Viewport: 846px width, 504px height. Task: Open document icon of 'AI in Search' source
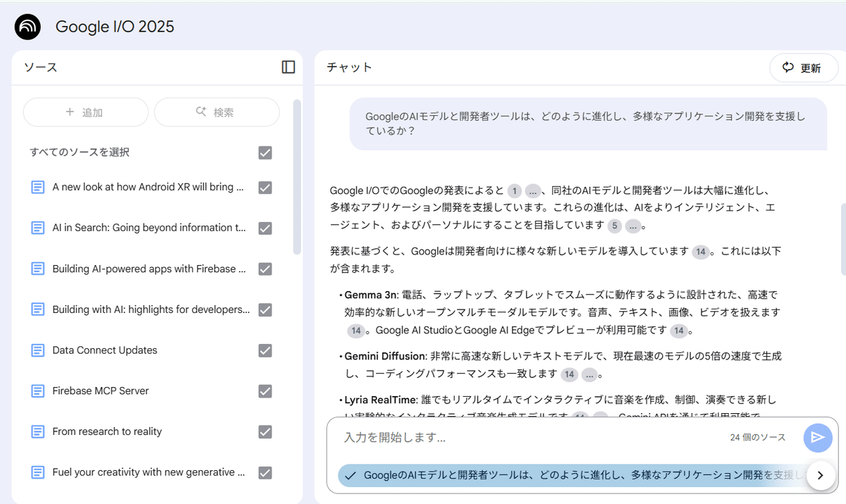pos(37,228)
